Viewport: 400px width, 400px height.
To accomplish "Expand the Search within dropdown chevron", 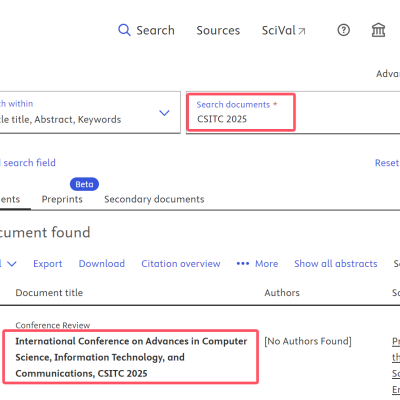I will tap(164, 113).
